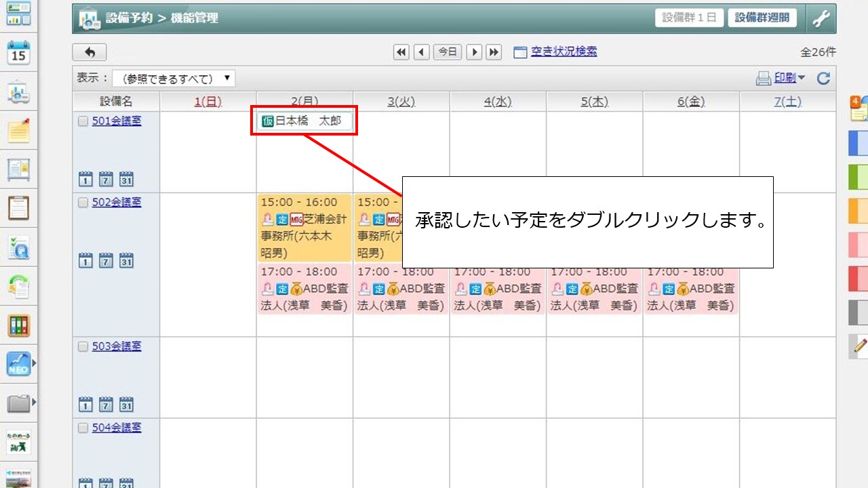
Task: Click the 今日 button
Action: [x=448, y=52]
